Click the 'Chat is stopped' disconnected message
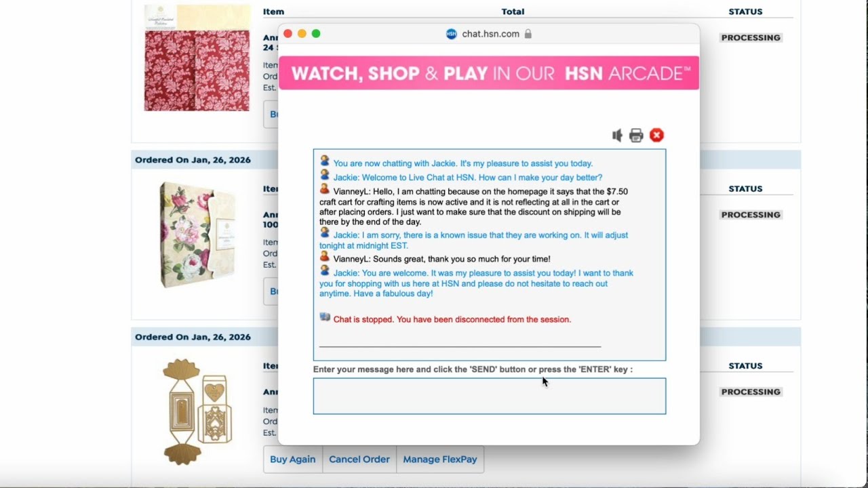The height and width of the screenshot is (488, 868). [452, 319]
